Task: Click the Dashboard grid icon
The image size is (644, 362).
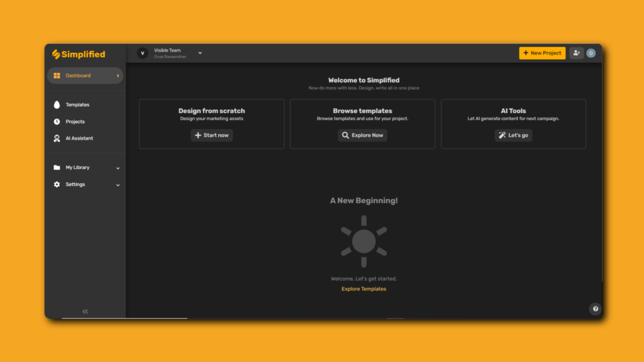Action: pyautogui.click(x=57, y=75)
